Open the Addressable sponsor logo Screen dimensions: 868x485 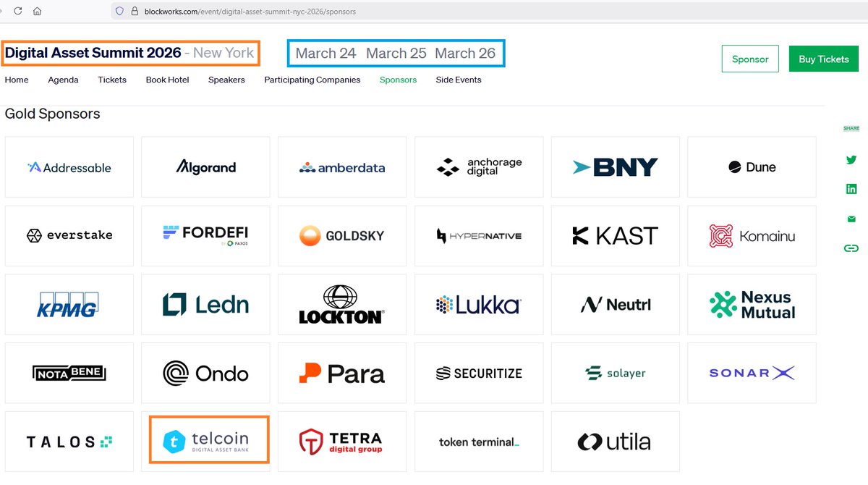[69, 167]
